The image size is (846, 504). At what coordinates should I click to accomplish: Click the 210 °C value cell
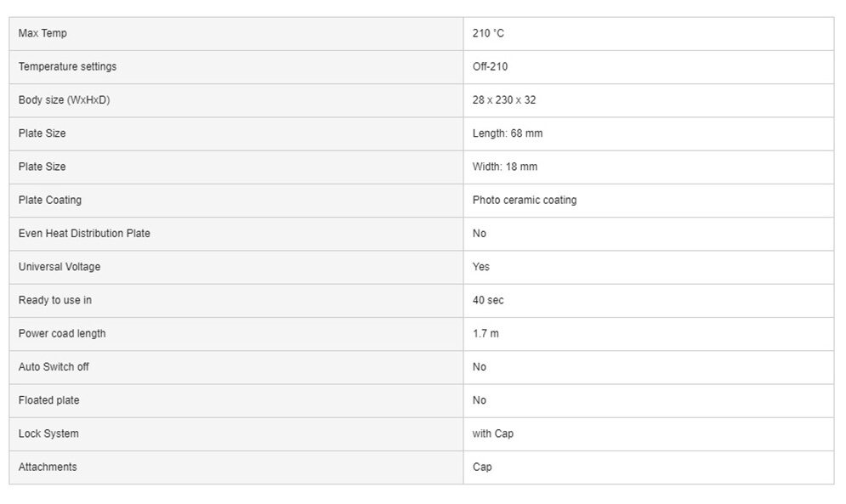tap(488, 33)
